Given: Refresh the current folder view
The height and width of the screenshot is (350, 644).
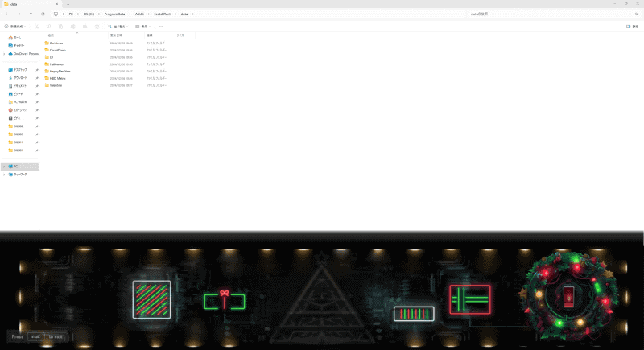Looking at the screenshot, I should (43, 14).
